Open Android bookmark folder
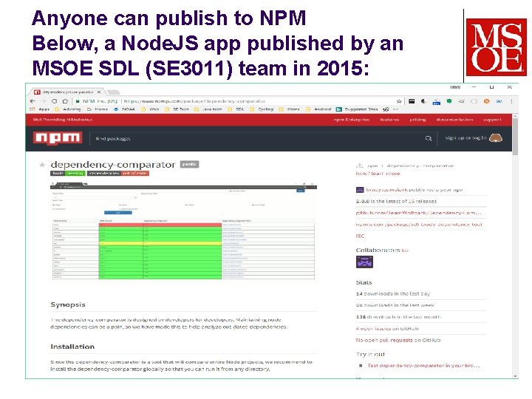Screen dimensions: 532x399 pos(318,109)
